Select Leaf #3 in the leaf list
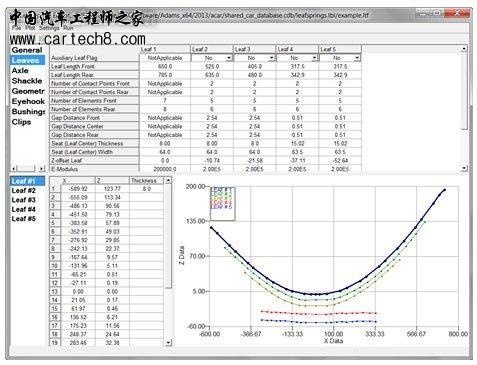The height and width of the screenshot is (365, 477). (x=23, y=200)
